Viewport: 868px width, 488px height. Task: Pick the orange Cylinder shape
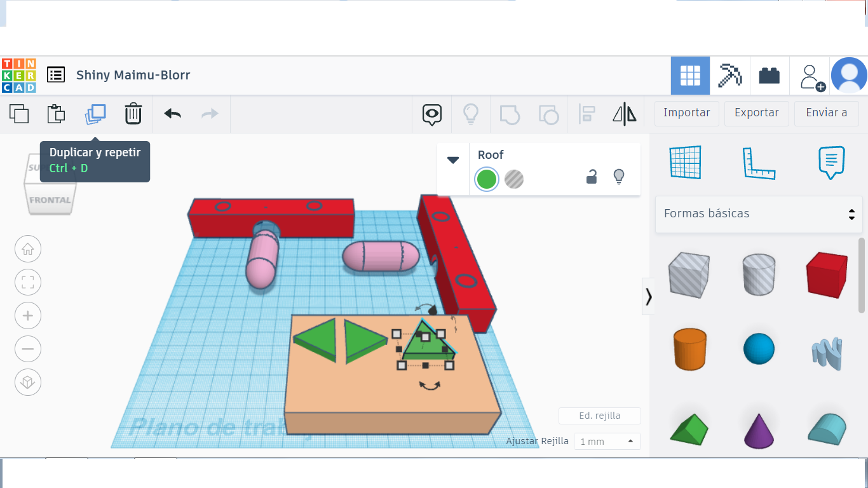click(x=690, y=349)
